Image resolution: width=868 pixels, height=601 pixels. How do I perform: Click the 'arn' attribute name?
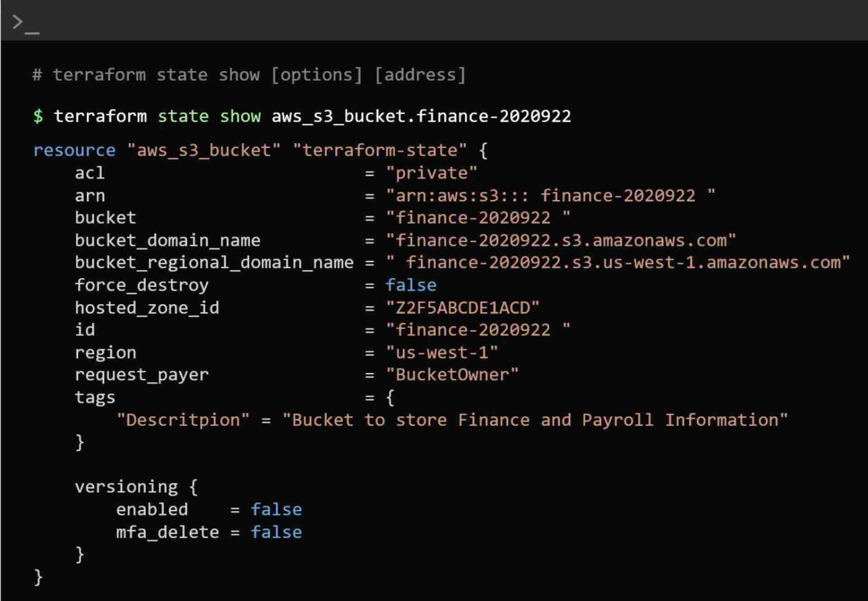point(90,196)
